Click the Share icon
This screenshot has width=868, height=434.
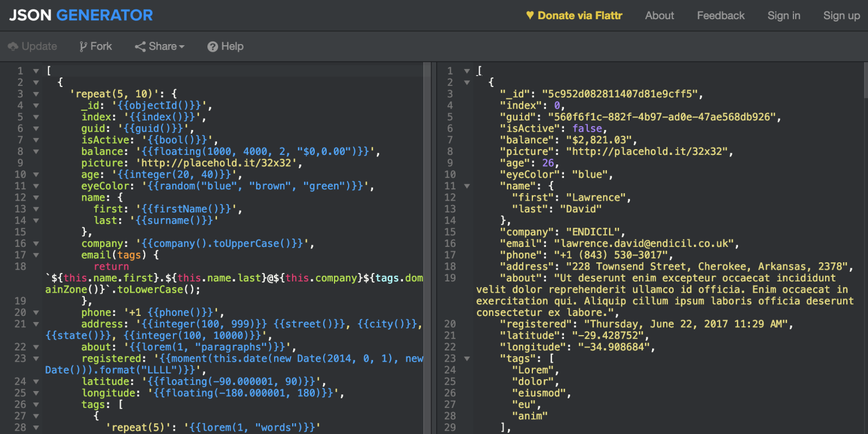coord(140,46)
